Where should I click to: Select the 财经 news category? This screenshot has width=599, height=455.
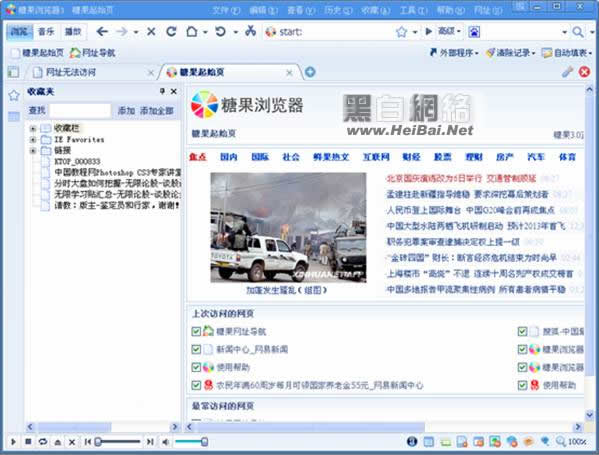[411, 157]
